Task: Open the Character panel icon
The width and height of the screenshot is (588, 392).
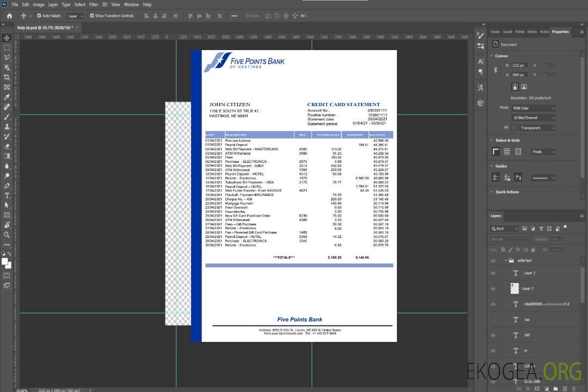Action: pos(481,61)
